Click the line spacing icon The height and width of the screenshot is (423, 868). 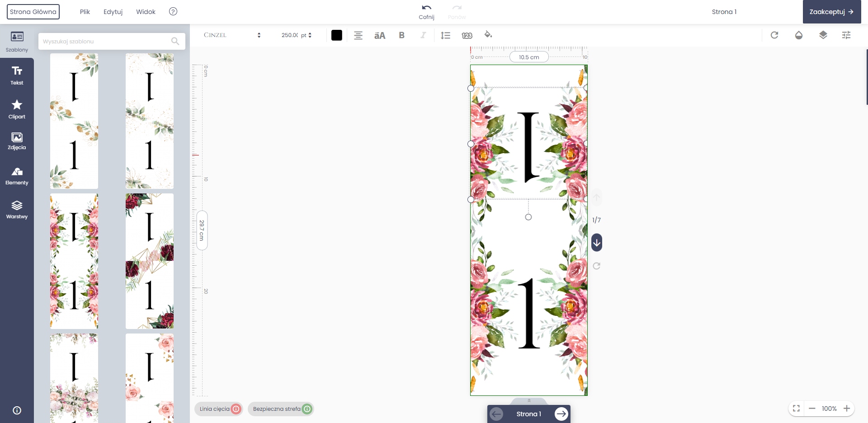[x=445, y=35]
